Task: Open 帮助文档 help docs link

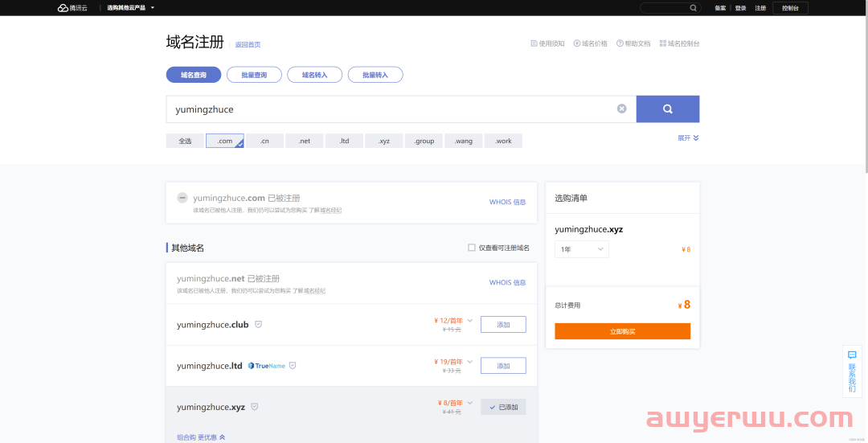Action: pos(633,43)
